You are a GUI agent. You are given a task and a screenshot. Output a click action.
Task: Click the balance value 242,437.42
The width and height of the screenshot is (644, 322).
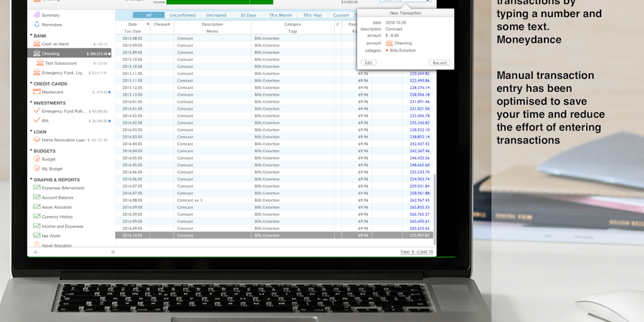point(419,144)
